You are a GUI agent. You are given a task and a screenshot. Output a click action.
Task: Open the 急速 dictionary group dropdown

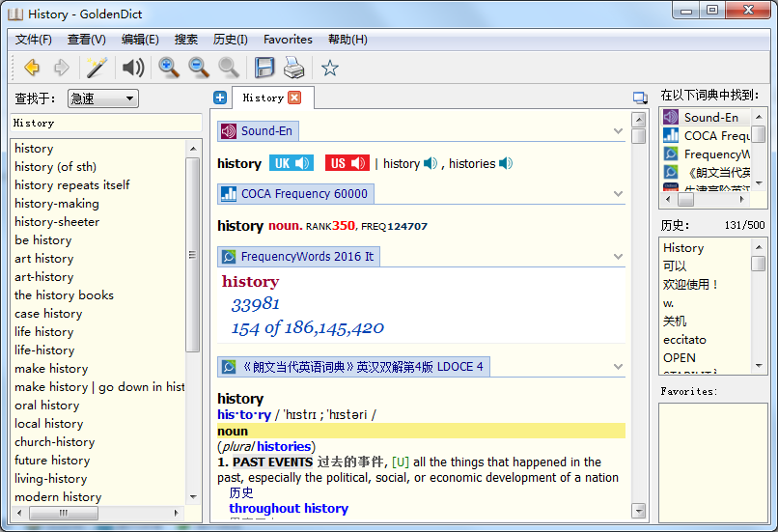point(103,98)
